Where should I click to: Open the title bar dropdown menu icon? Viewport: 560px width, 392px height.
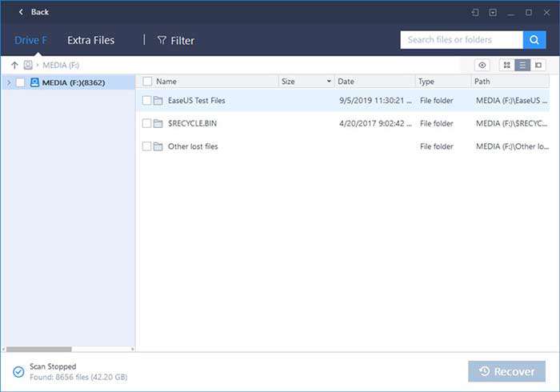point(493,13)
